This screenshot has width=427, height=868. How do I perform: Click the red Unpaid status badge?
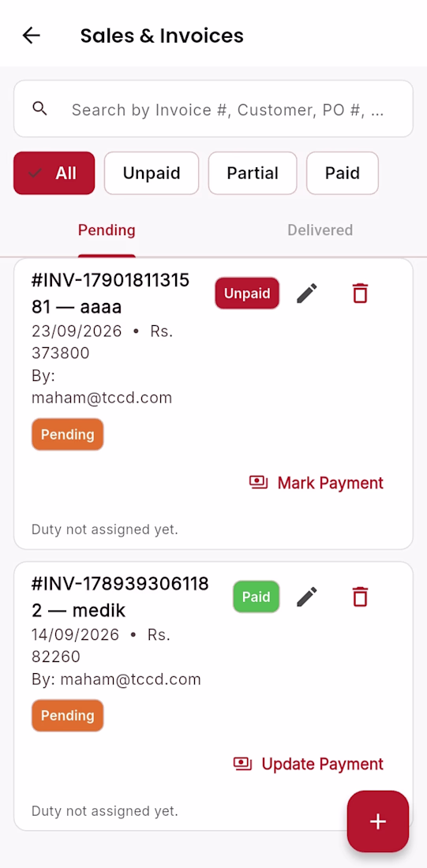[247, 294]
